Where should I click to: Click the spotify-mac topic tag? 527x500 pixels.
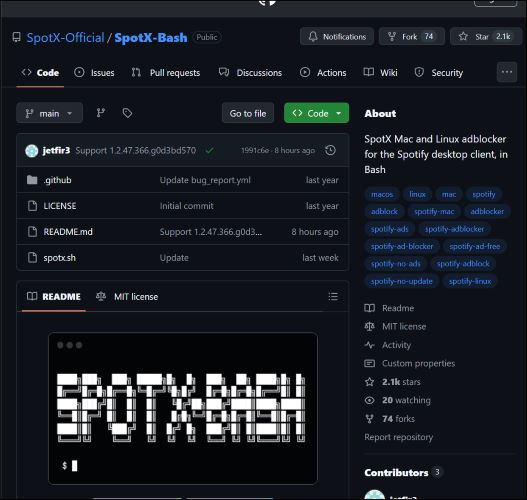(x=434, y=211)
